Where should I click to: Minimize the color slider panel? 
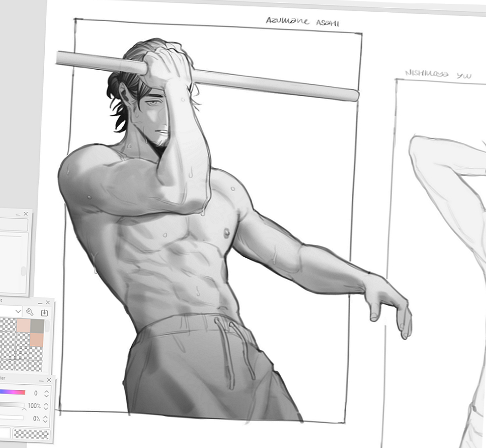click(42, 380)
